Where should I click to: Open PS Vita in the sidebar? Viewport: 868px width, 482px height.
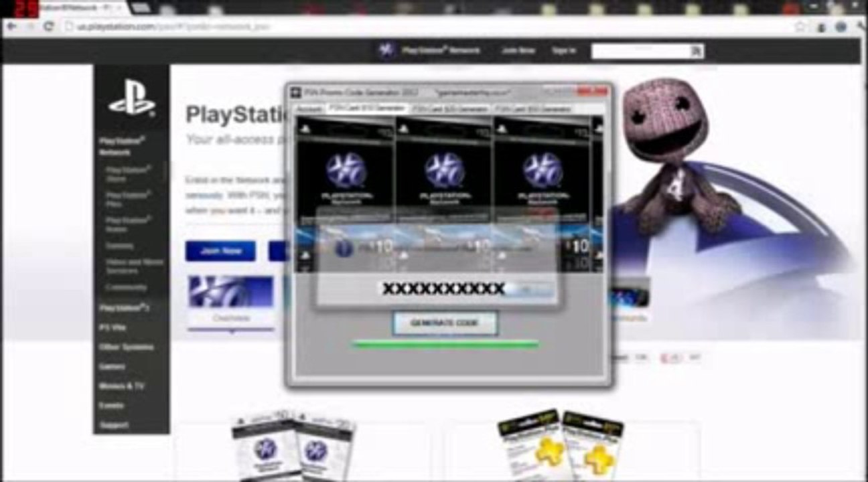112,328
